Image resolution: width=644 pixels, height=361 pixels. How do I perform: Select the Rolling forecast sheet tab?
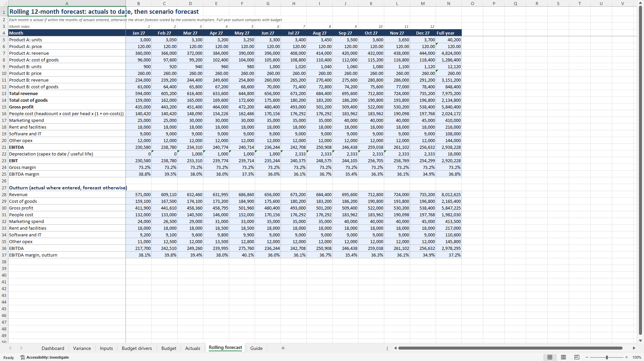click(x=225, y=348)
